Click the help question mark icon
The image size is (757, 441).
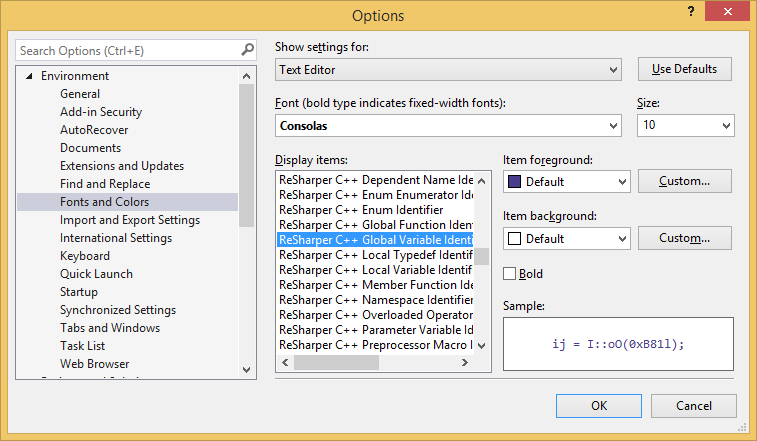pyautogui.click(x=690, y=13)
